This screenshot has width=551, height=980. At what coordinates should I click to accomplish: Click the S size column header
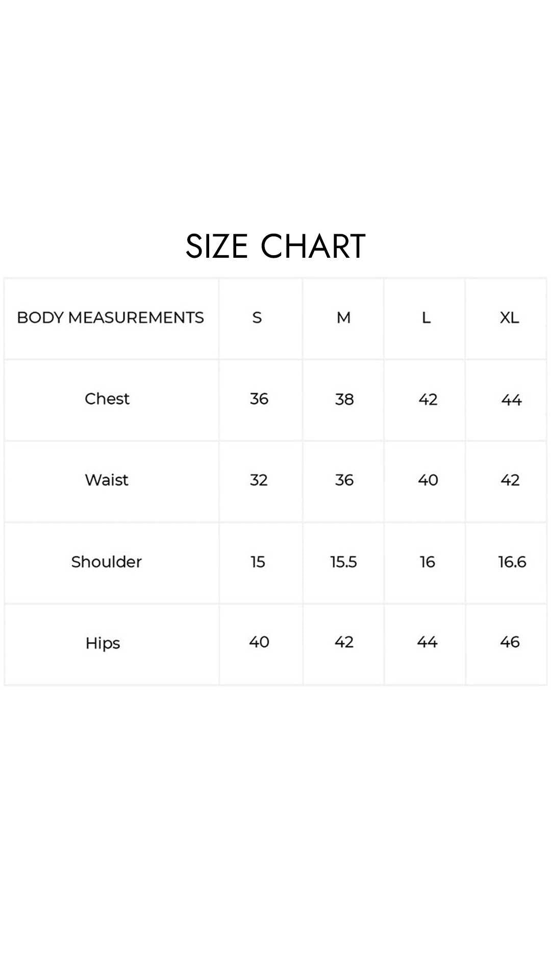pos(257,317)
